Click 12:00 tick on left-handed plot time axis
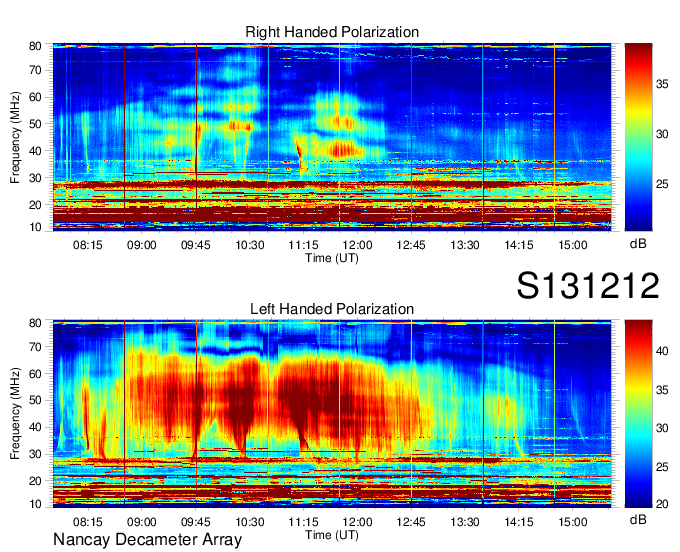The height and width of the screenshot is (552, 680). (x=357, y=521)
